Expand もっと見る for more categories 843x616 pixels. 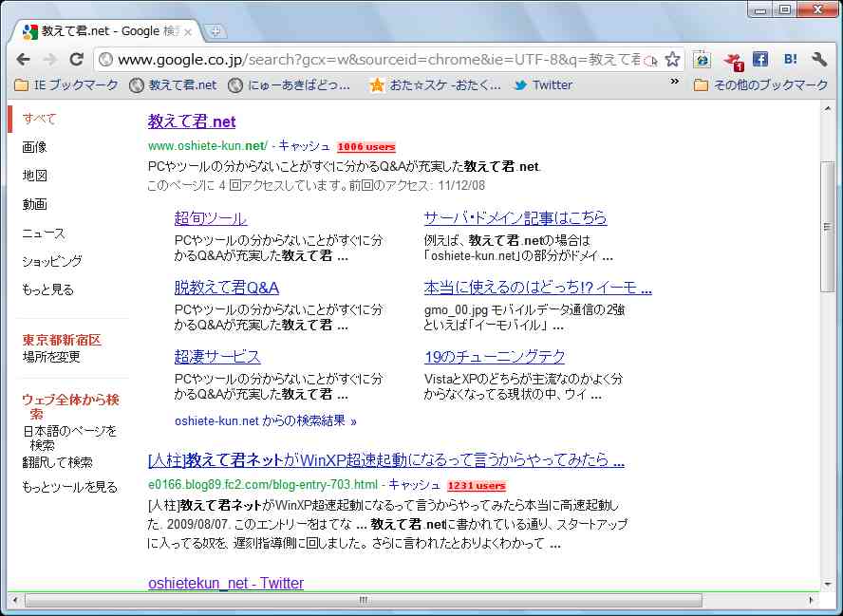47,289
